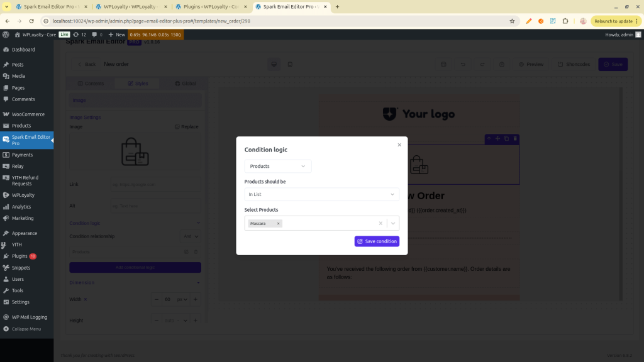Open WPLoyalty - Core site link
The height and width of the screenshot is (362, 644).
point(35,35)
